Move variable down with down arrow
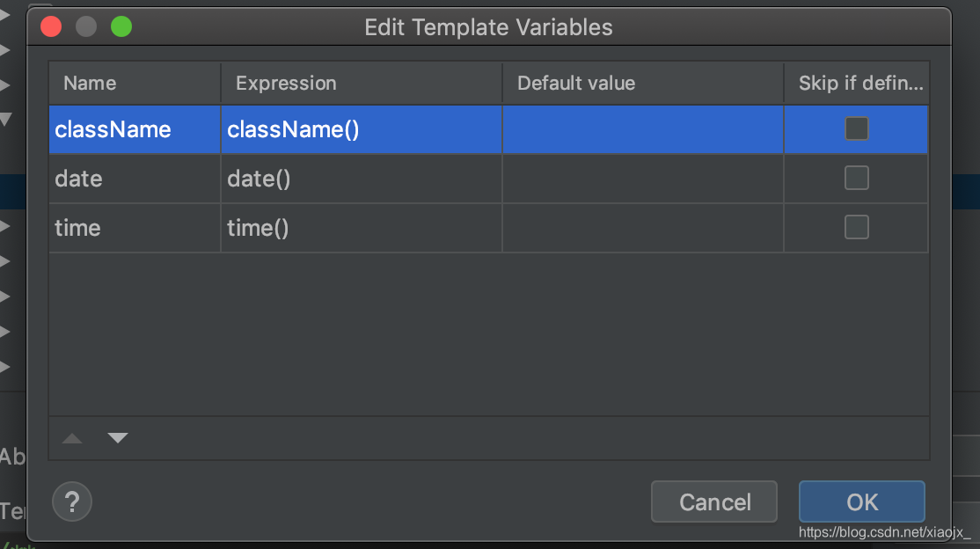 (118, 437)
